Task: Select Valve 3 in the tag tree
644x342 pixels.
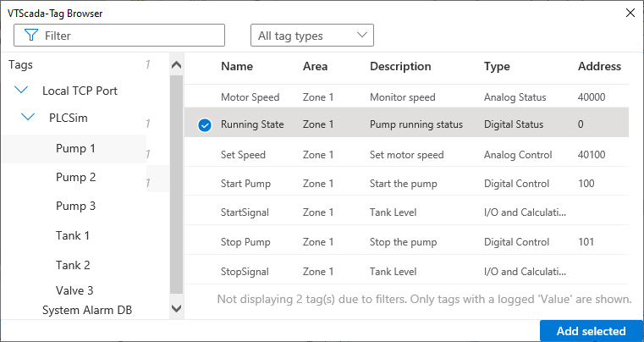Action: (x=74, y=290)
